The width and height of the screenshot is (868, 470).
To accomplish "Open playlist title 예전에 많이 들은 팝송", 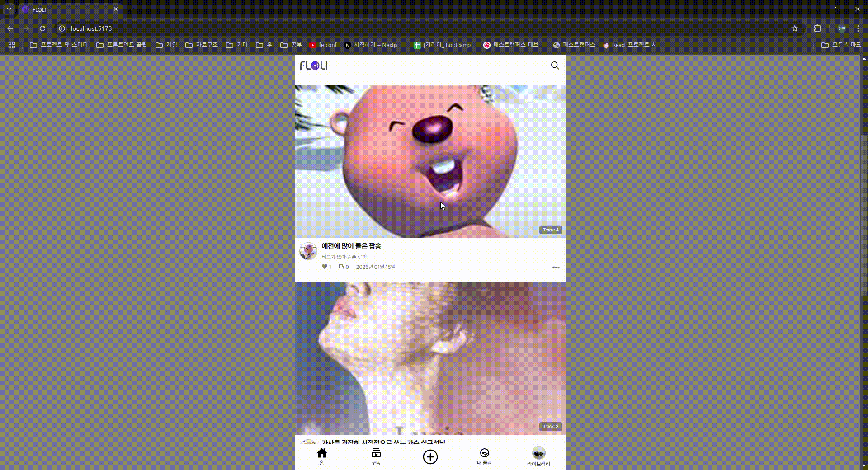I will coord(351,246).
